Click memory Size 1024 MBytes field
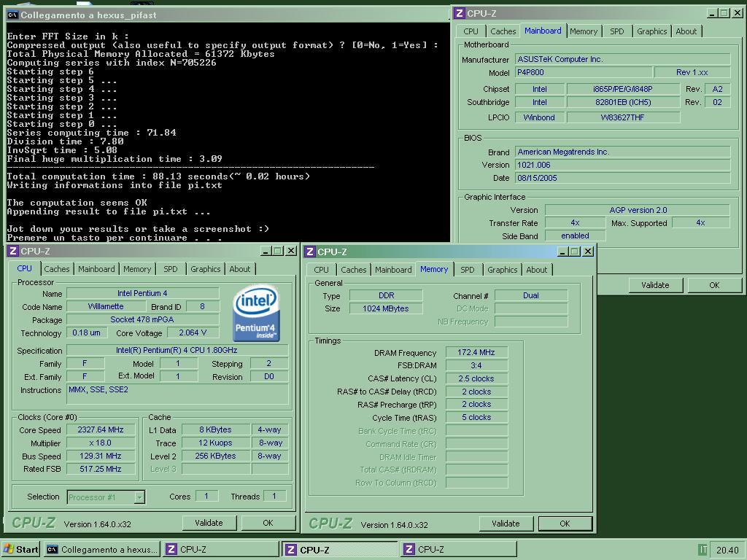Screen dimensions: 747x560 pos(386,308)
